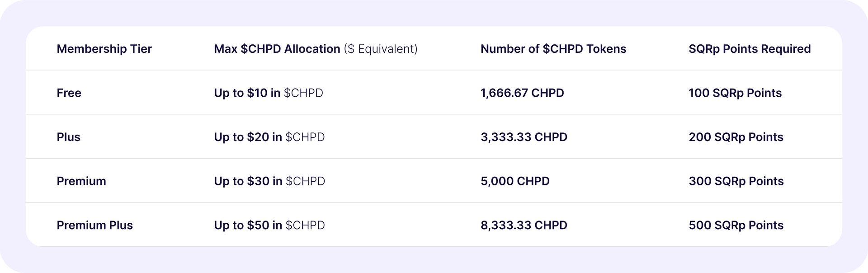Select the 3,333.33 CHPD token amount
The width and height of the screenshot is (868, 273).
click(524, 137)
